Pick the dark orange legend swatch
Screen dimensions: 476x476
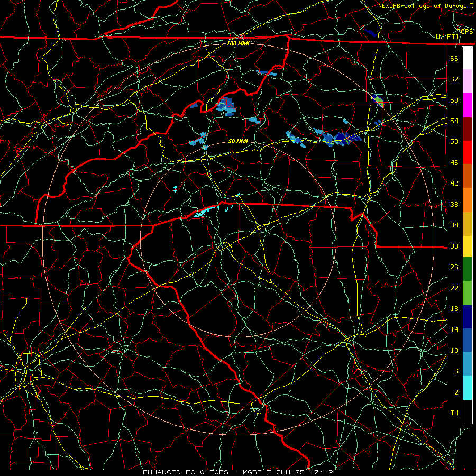click(467, 176)
